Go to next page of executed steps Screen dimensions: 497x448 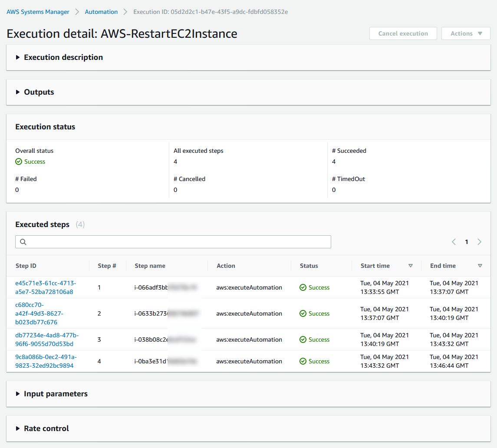click(479, 242)
